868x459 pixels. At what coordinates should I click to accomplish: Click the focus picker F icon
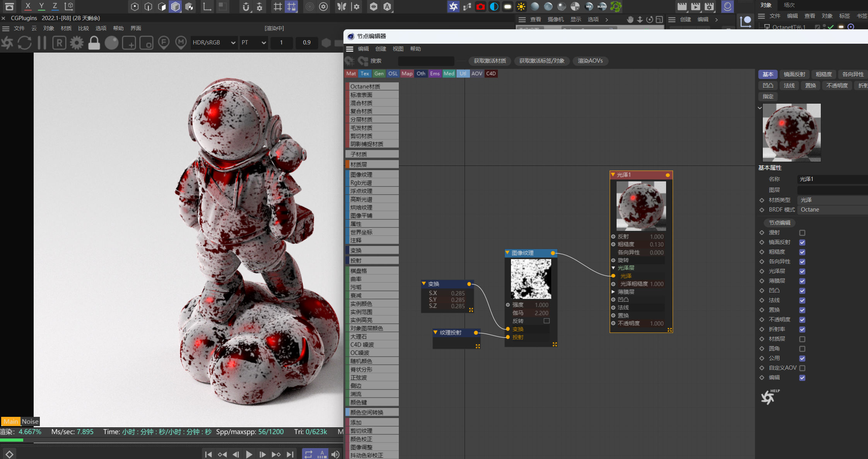[x=164, y=43]
